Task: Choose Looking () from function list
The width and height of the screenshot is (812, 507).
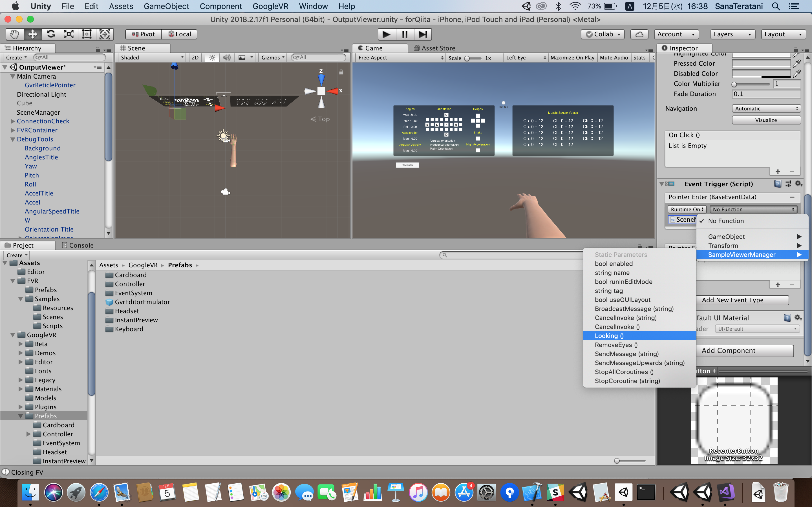Action: (609, 336)
